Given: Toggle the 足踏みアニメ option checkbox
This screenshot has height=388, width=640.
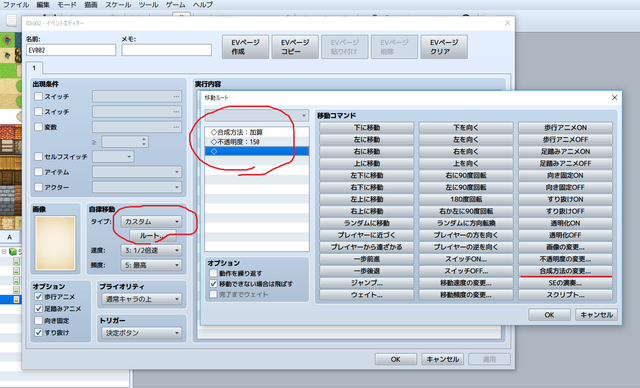Looking at the screenshot, I should [x=38, y=308].
